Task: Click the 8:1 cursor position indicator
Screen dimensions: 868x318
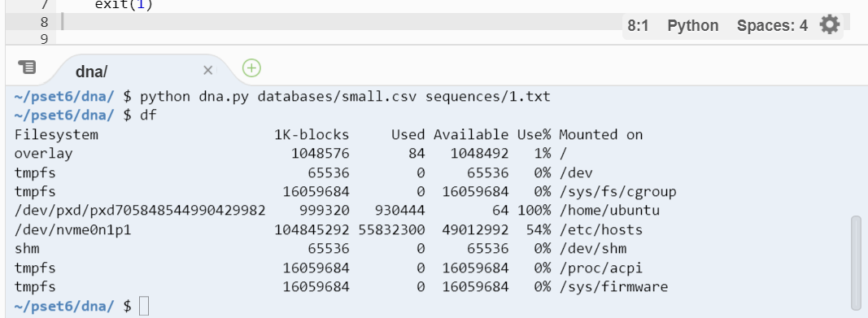Action: point(638,25)
